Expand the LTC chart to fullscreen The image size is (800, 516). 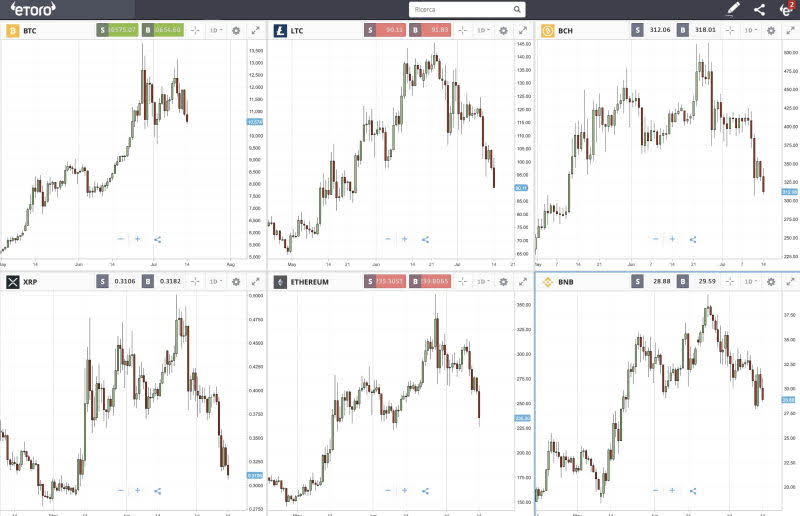pyautogui.click(x=524, y=30)
